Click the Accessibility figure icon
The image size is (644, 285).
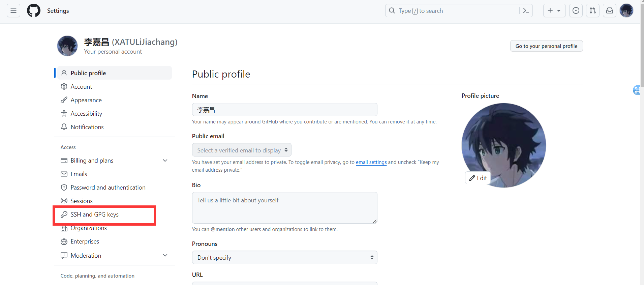(64, 113)
